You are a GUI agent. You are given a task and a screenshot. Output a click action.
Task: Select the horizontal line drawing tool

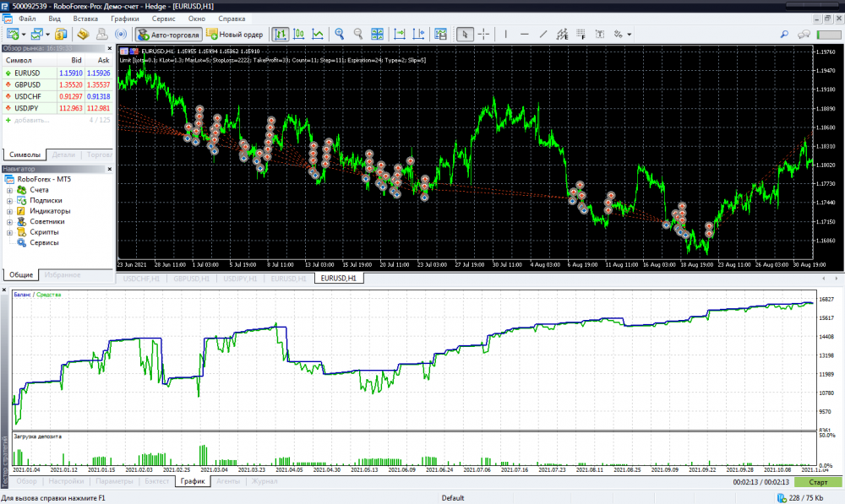(524, 35)
